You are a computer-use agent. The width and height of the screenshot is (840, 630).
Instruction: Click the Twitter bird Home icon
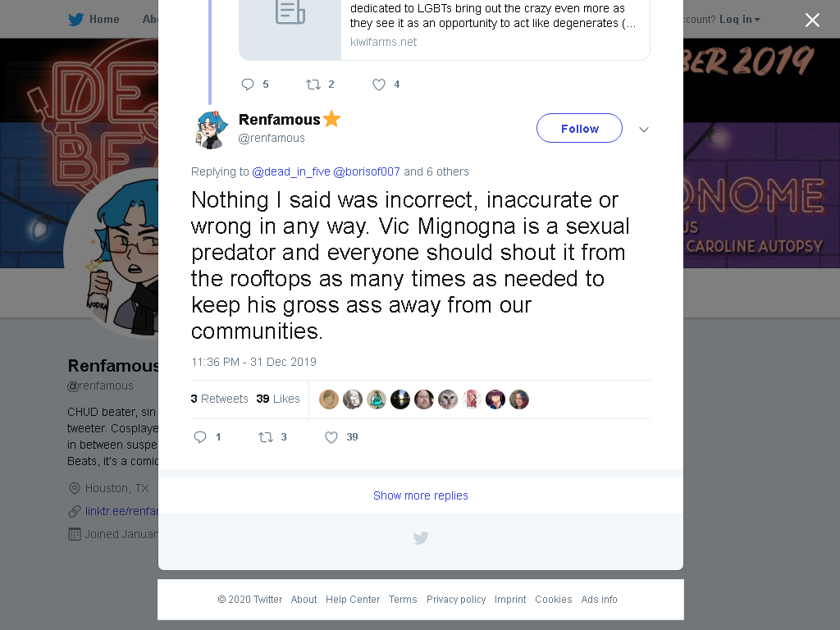(x=76, y=20)
